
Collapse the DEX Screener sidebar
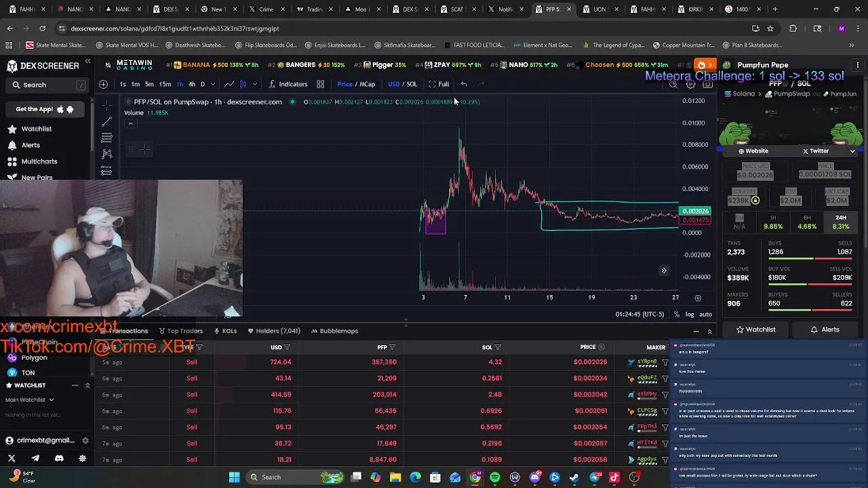coord(87,62)
